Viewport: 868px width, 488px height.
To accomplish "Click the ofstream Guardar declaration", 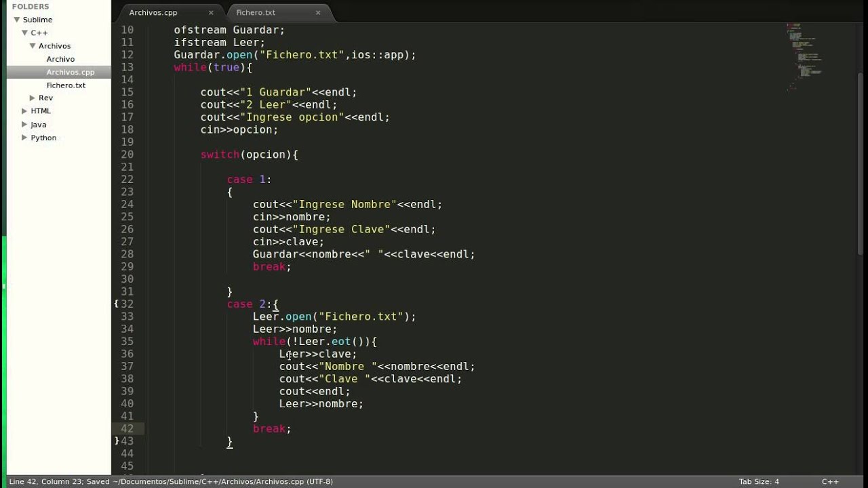I will [x=229, y=30].
